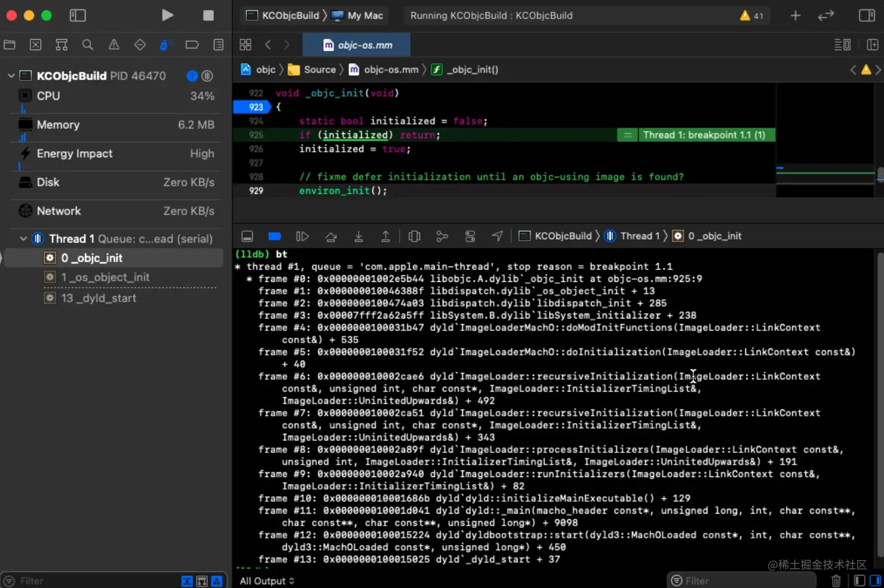Open Environment Overrides
The height and width of the screenshot is (588, 884).
point(470,236)
